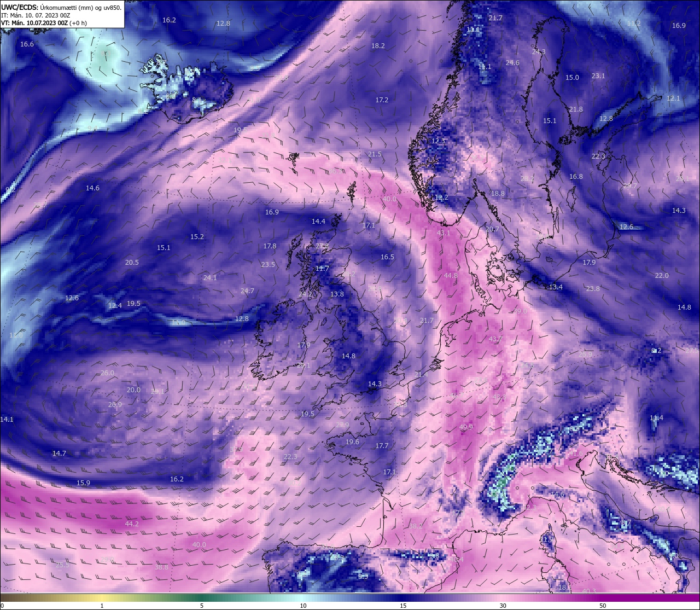This screenshot has width=700, height=610.
Task: Click the value 18.2 over the Norwegian Sea
Action: [378, 46]
